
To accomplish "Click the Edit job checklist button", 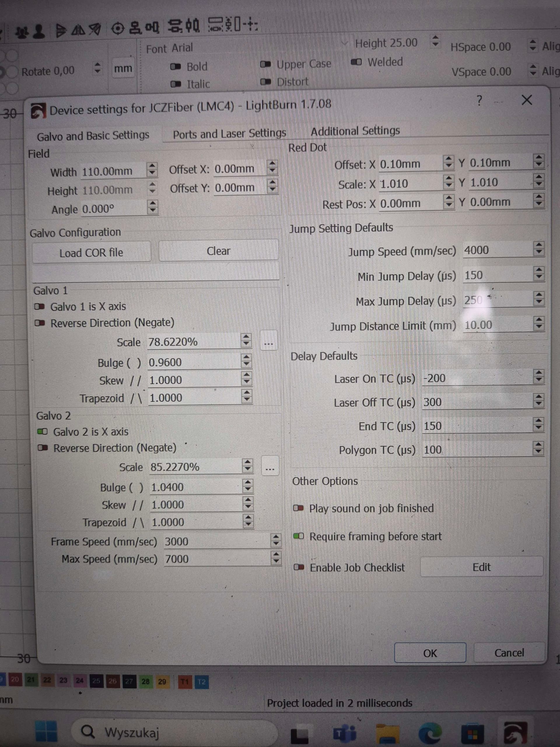I will pos(482,567).
